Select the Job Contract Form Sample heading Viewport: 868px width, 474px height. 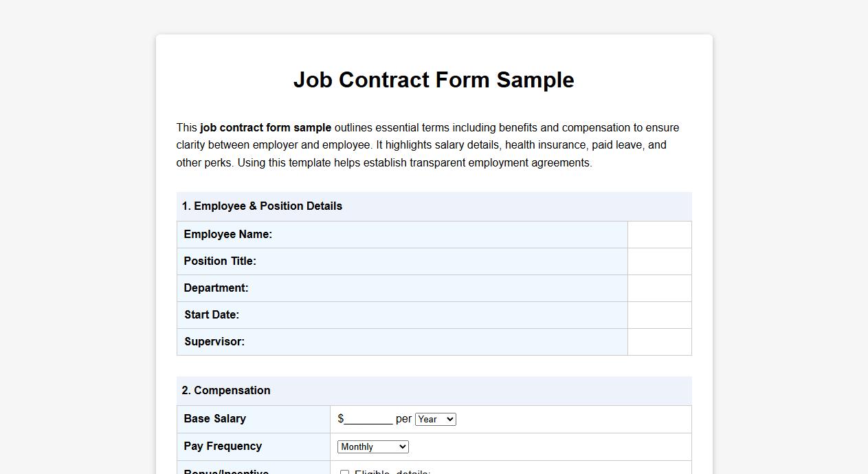coord(433,80)
